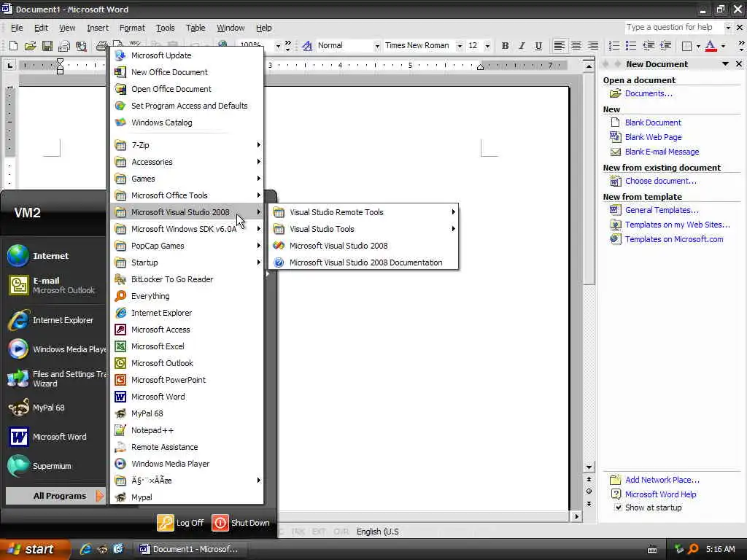Click the New Blank Document toolbar icon
The image size is (747, 560).
(x=13, y=46)
